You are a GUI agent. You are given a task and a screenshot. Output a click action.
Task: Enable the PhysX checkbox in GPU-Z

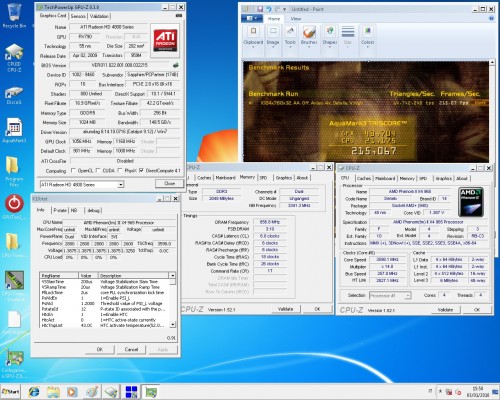coord(120,171)
